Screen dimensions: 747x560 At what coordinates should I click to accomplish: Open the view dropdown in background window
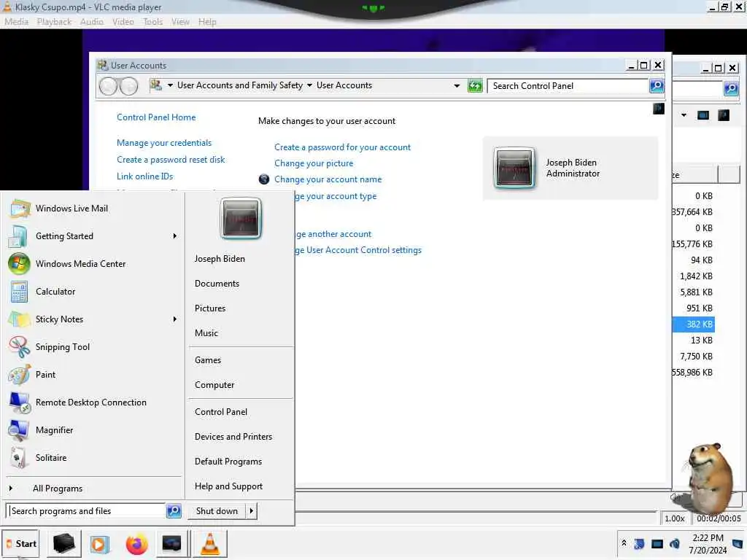pyautogui.click(x=684, y=115)
